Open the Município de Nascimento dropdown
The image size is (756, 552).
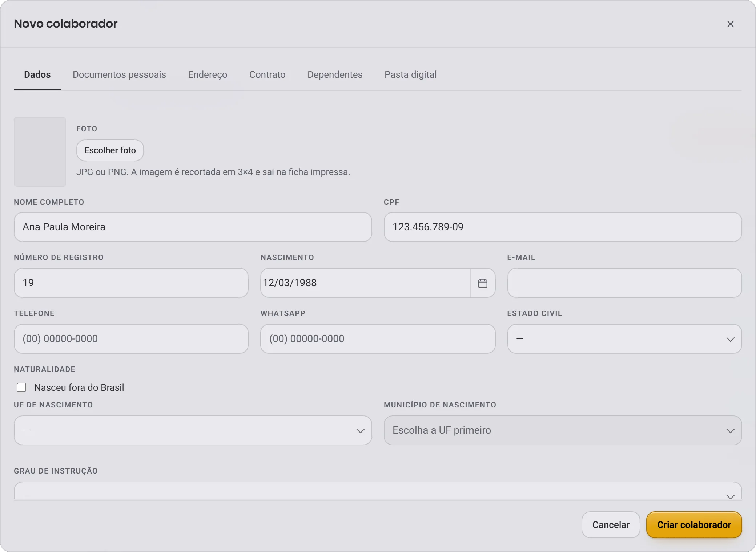coord(563,430)
